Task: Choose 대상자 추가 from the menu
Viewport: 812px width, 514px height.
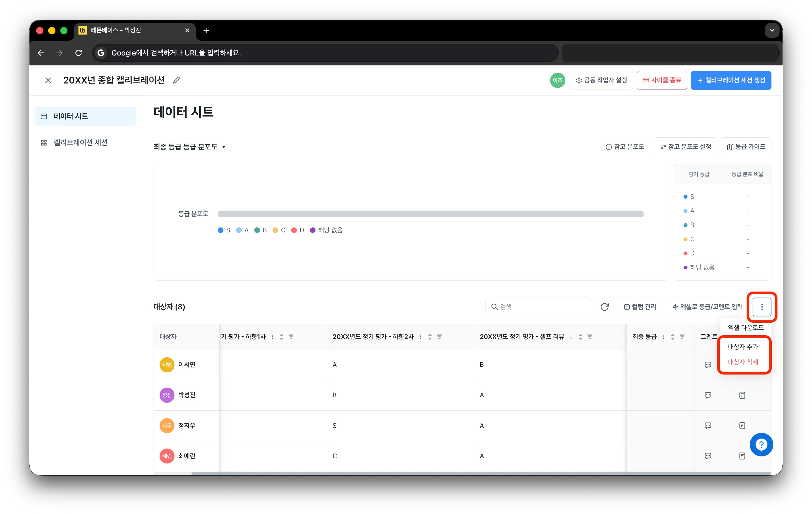Action: (x=743, y=347)
